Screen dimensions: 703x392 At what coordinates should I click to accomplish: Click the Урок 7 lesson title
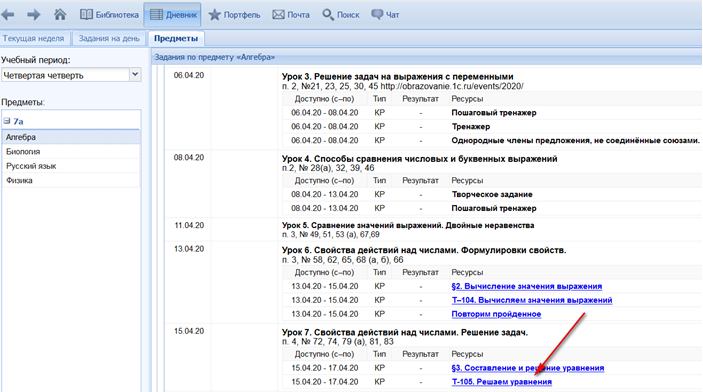[404, 332]
